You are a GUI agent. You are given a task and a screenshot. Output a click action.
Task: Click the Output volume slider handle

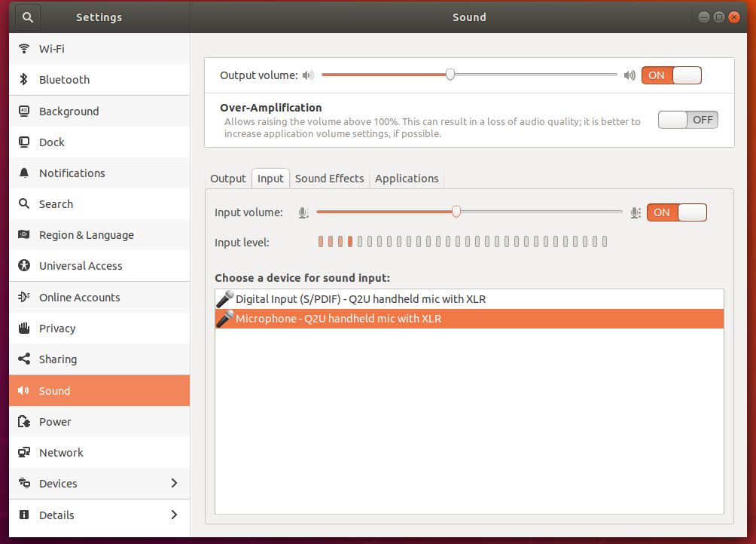[450, 75]
